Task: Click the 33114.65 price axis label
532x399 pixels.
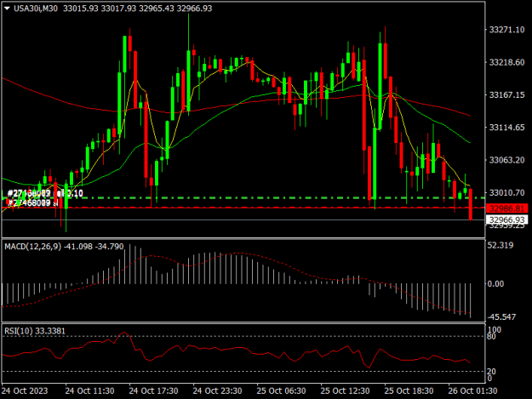Action: (506, 128)
